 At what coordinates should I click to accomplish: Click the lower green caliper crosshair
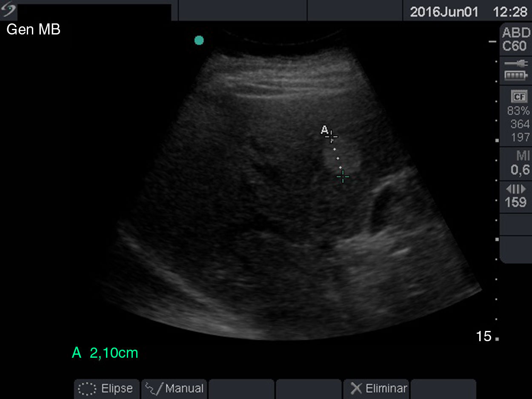pos(343,176)
